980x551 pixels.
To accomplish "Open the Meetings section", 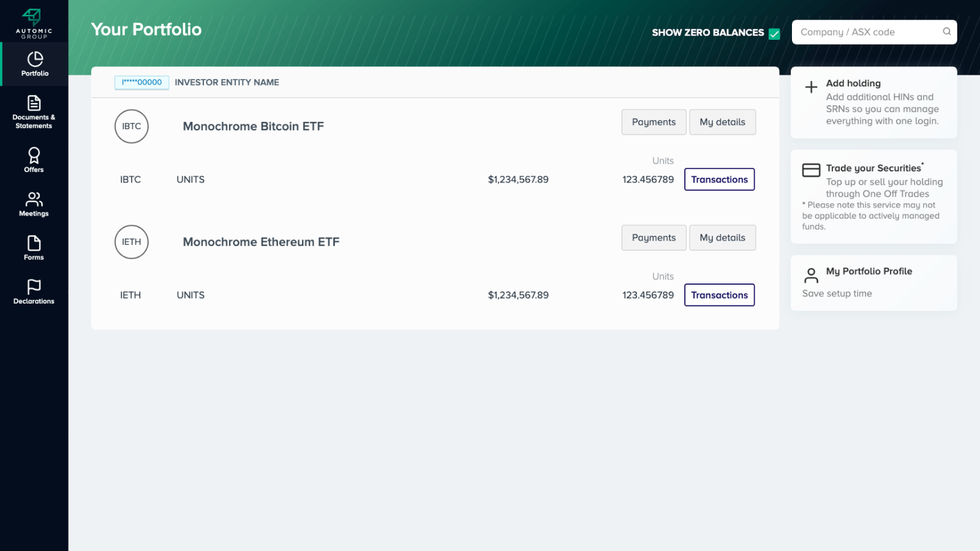I will 34,204.
